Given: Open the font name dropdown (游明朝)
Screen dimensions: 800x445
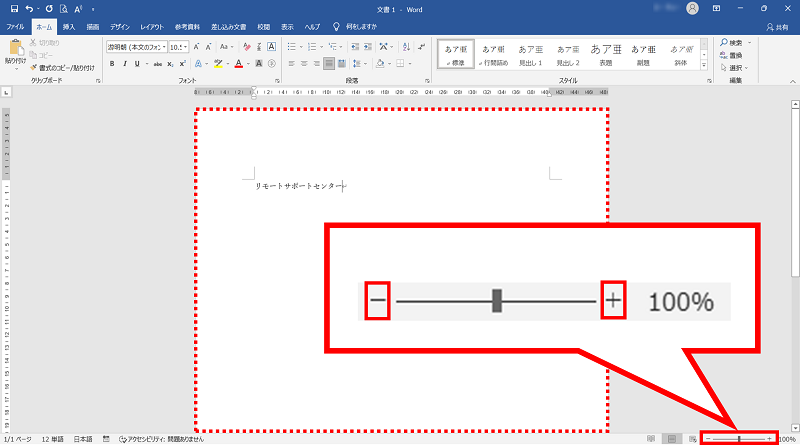Looking at the screenshot, I should click(136, 47).
